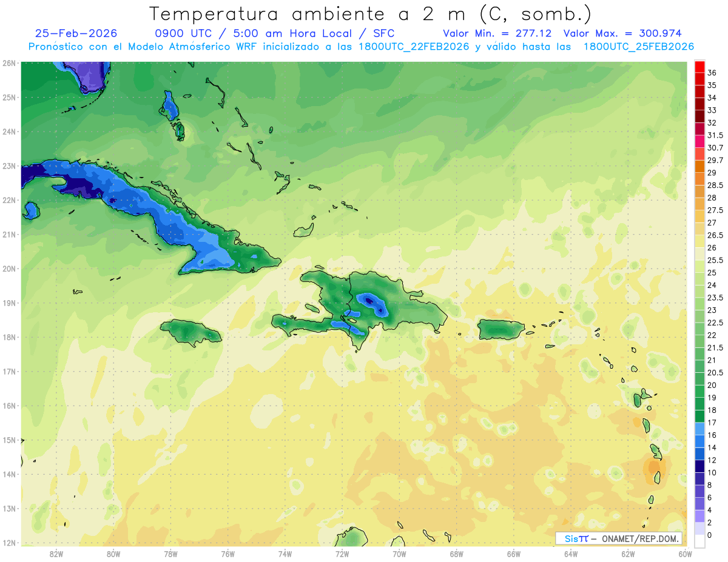Screen dimensions: 728x562
Task: Click the legend label '25.5'
Action: pyautogui.click(x=715, y=260)
